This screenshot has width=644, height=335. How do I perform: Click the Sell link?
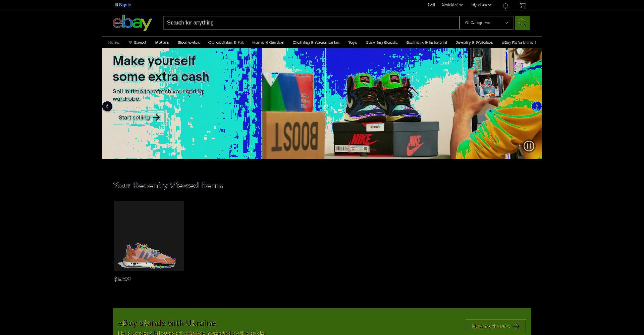(431, 5)
